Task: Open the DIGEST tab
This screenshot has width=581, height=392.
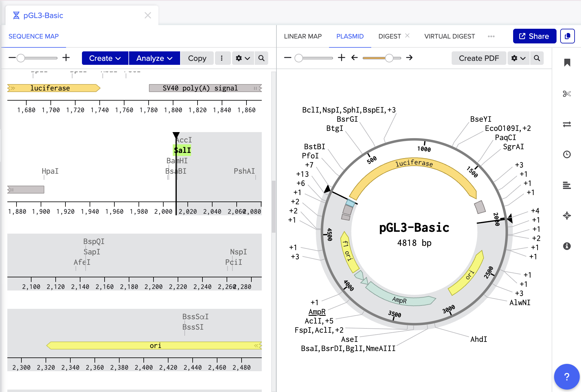Action: click(390, 36)
